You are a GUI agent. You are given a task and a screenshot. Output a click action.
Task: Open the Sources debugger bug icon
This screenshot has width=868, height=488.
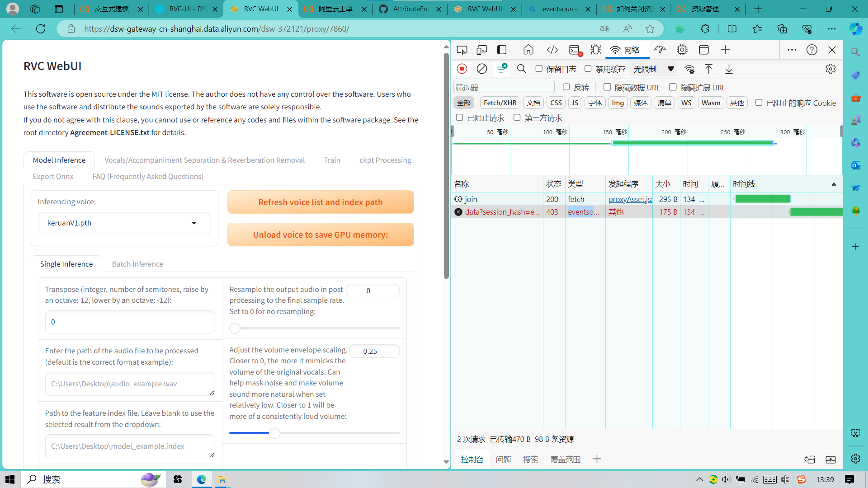[x=596, y=50]
